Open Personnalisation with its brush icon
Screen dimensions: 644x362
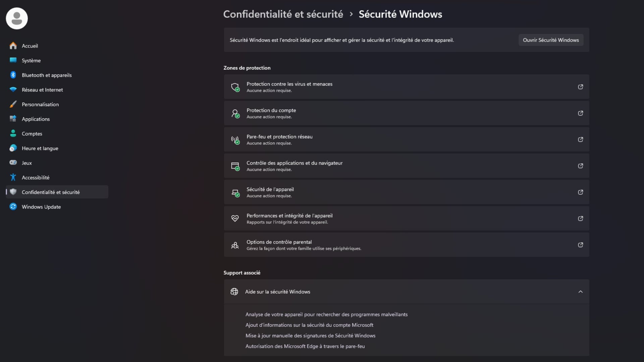tap(13, 104)
